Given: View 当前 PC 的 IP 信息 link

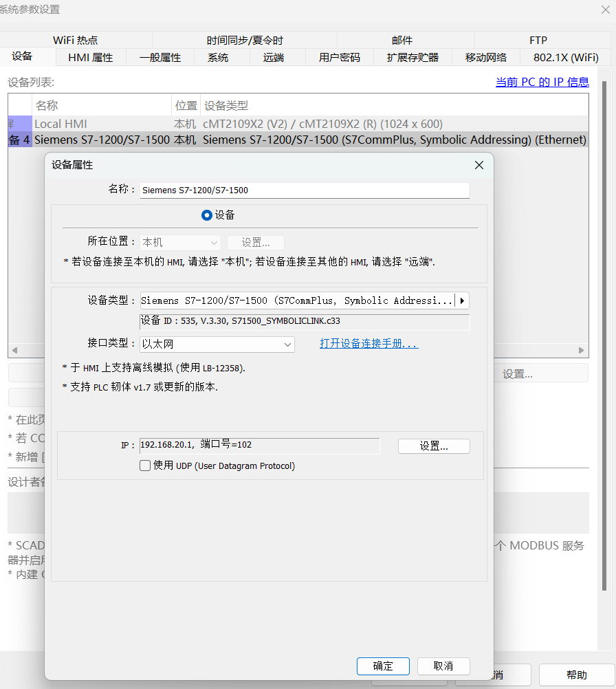Looking at the screenshot, I should (542, 82).
